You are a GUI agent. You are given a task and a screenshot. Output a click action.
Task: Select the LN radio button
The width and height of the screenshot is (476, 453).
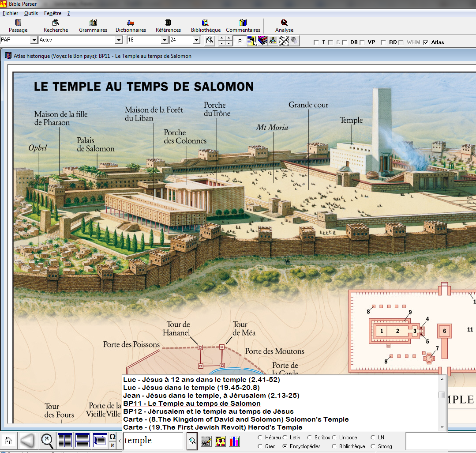click(x=373, y=438)
